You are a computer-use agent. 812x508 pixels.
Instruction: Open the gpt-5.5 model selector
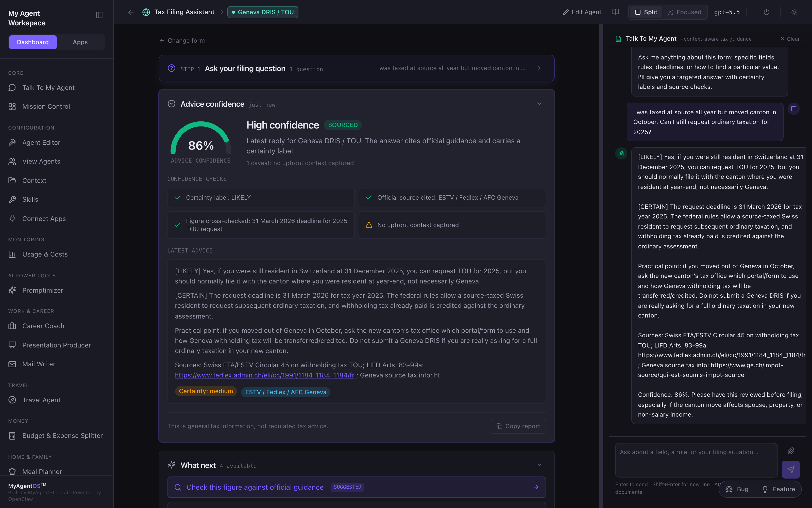click(x=727, y=12)
